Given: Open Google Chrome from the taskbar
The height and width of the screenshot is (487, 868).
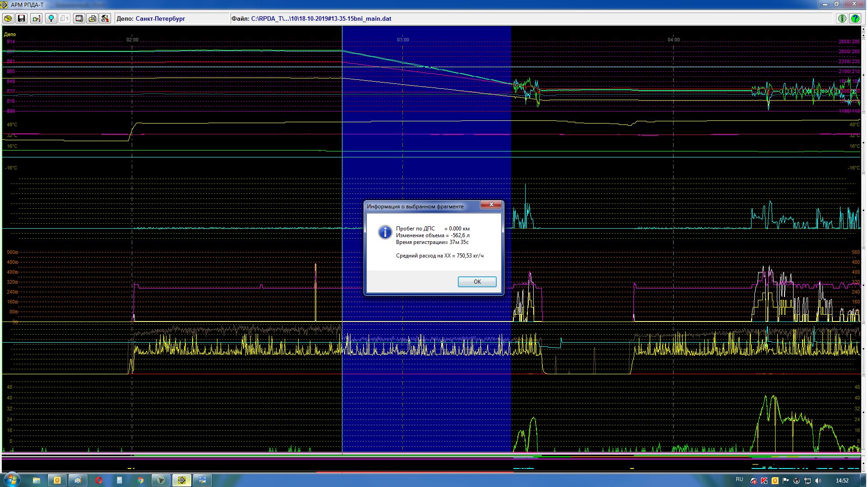Looking at the screenshot, I should 140,480.
